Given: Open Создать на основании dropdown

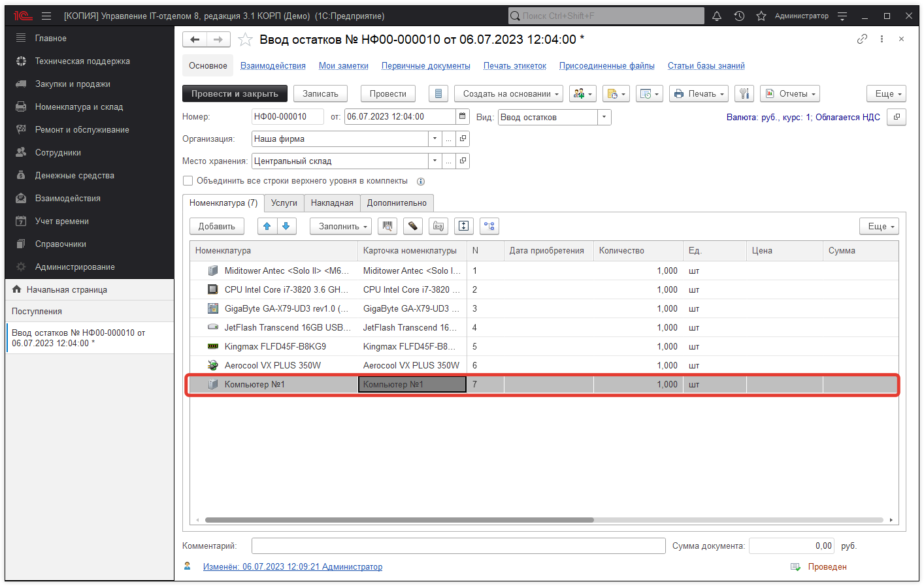Looking at the screenshot, I should pyautogui.click(x=510, y=94).
